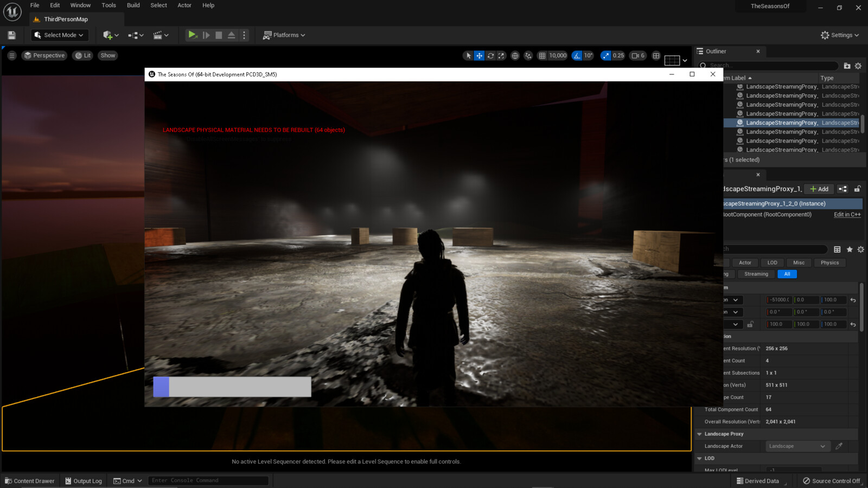Open the Select Mode dropdown
868x488 pixels.
59,35
